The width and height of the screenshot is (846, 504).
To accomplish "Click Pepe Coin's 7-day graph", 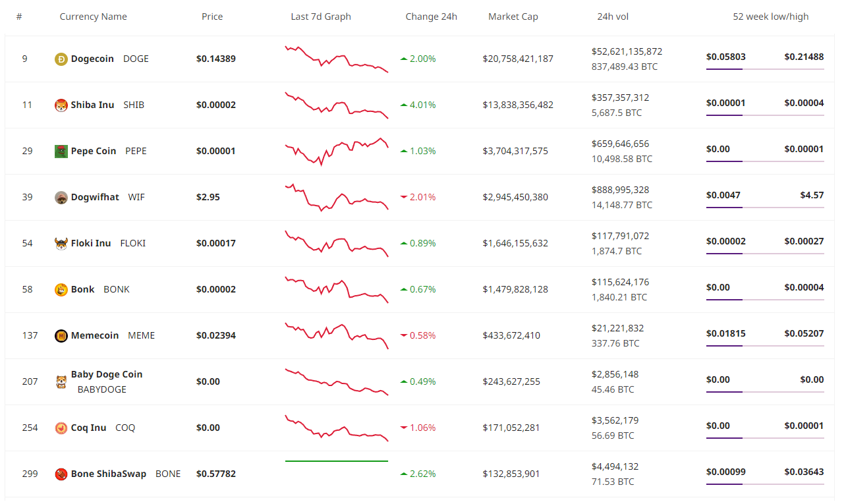I will pyautogui.click(x=336, y=151).
